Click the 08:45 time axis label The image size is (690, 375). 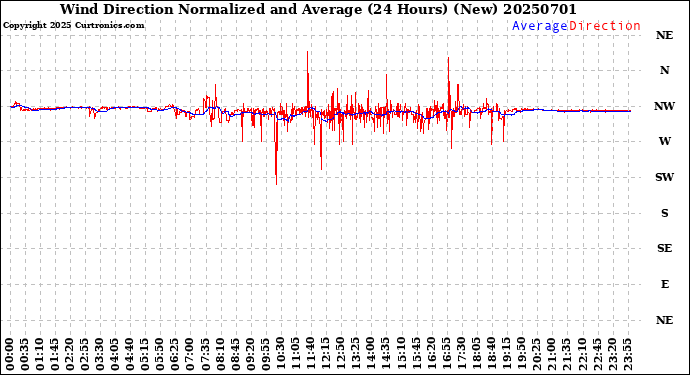pyautogui.click(x=235, y=355)
